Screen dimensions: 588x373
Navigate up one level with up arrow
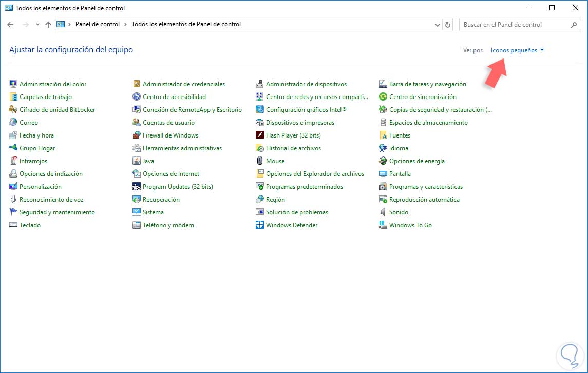point(48,25)
